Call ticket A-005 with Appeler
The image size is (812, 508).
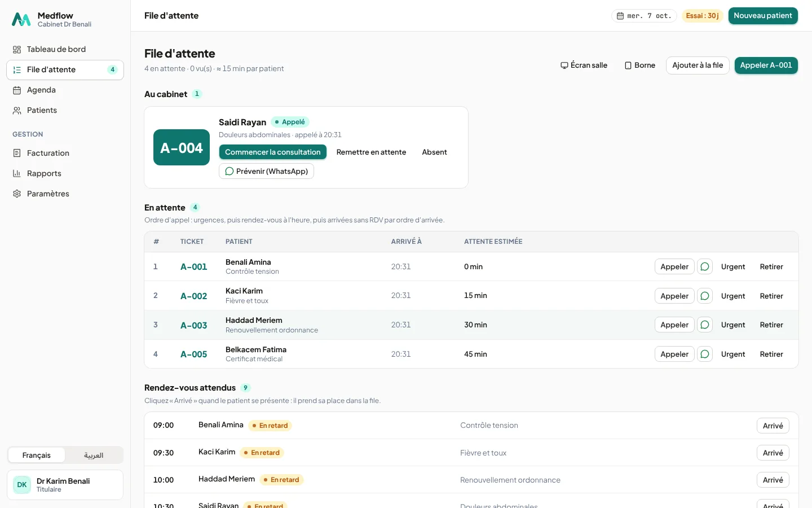coord(674,354)
